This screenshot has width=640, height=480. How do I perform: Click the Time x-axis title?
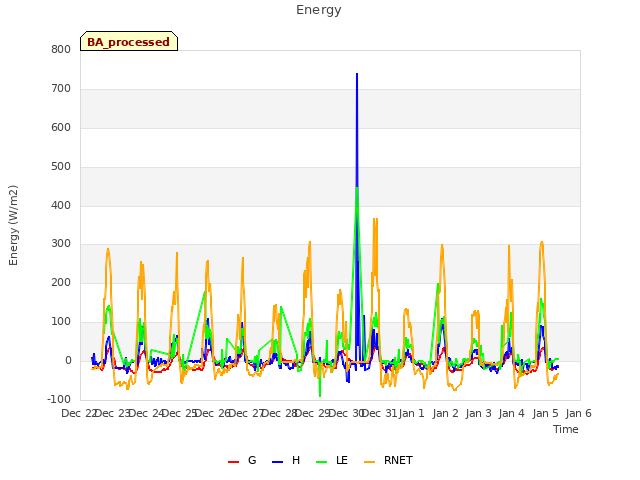(566, 429)
